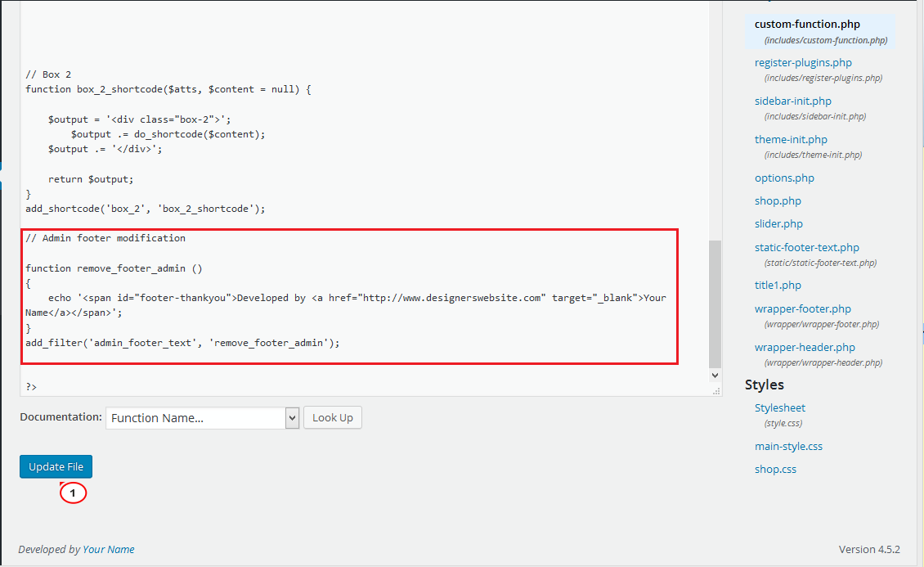The height and width of the screenshot is (567, 924).
Task: Open theme-init.php template file
Action: [791, 139]
